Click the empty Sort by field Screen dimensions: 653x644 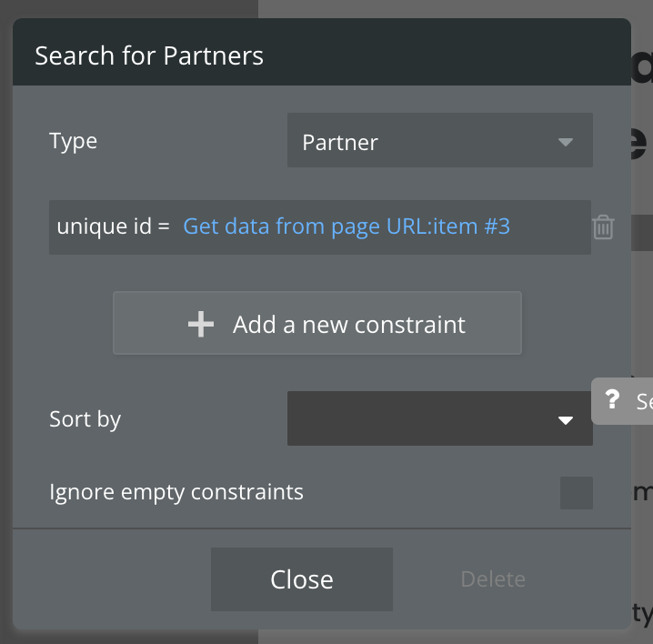418,419
